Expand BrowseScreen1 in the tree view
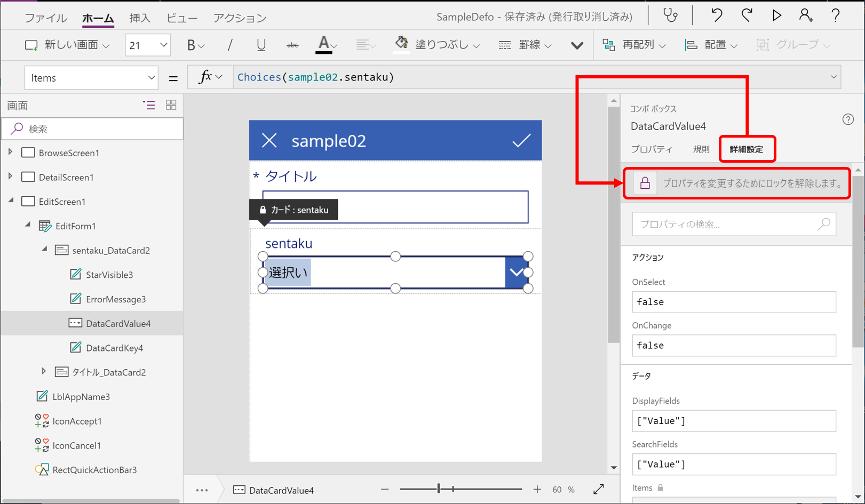865x504 pixels. coord(11,153)
